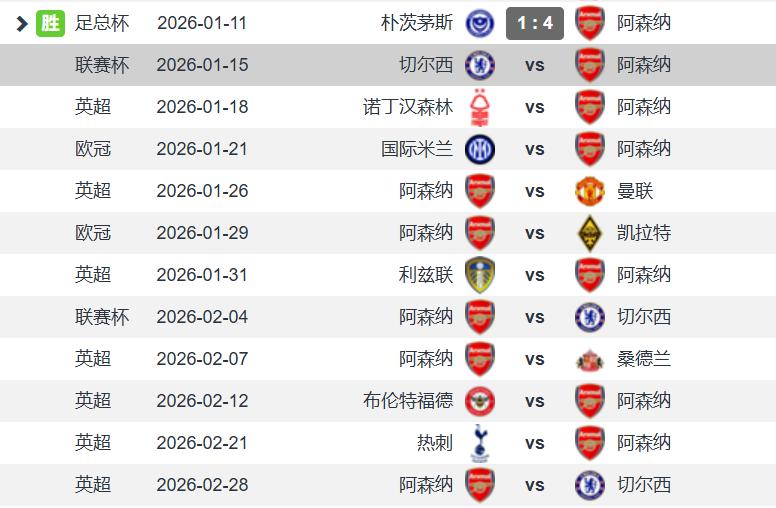Open the 1 : 4 score box

point(534,23)
